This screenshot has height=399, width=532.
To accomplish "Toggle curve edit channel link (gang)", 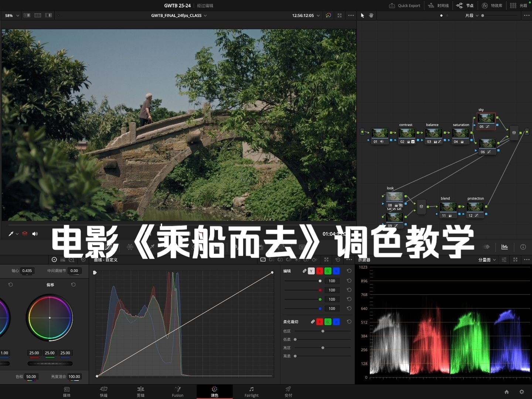I will (304, 271).
